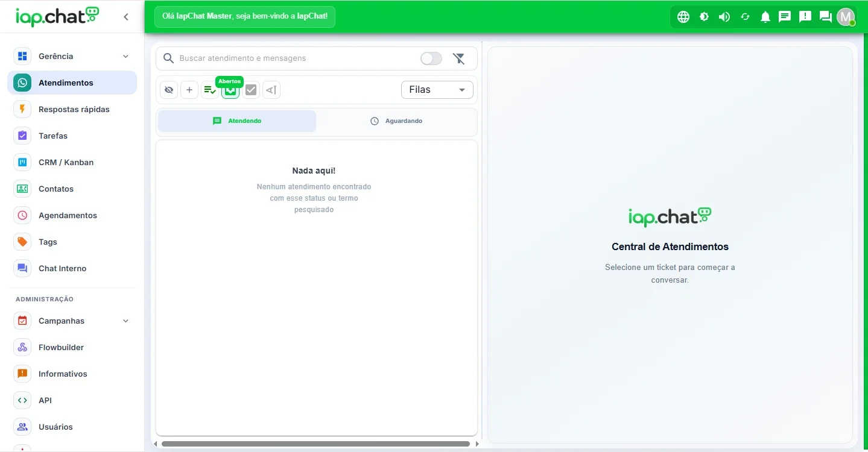Expand the Campanhas submenu chevron
Screen dimensions: 868x452
[x=125, y=321]
